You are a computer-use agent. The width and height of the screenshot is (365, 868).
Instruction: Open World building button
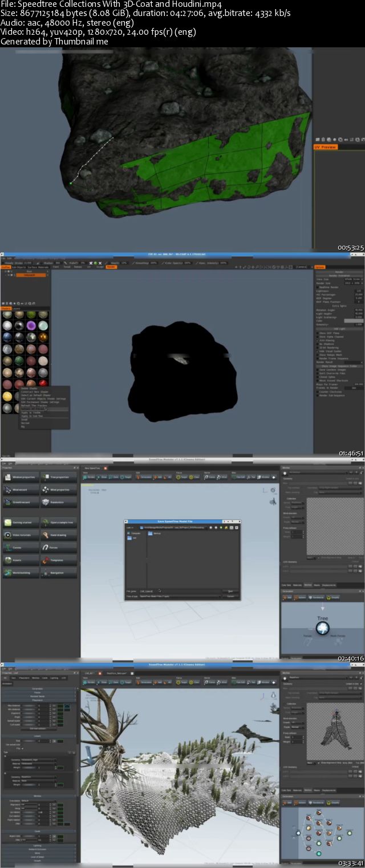[21, 573]
